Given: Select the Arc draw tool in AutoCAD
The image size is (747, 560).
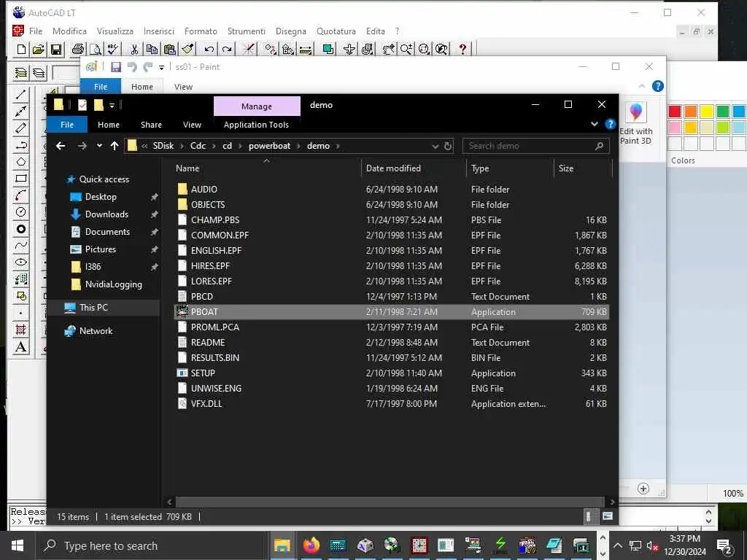Looking at the screenshot, I should click(20, 195).
